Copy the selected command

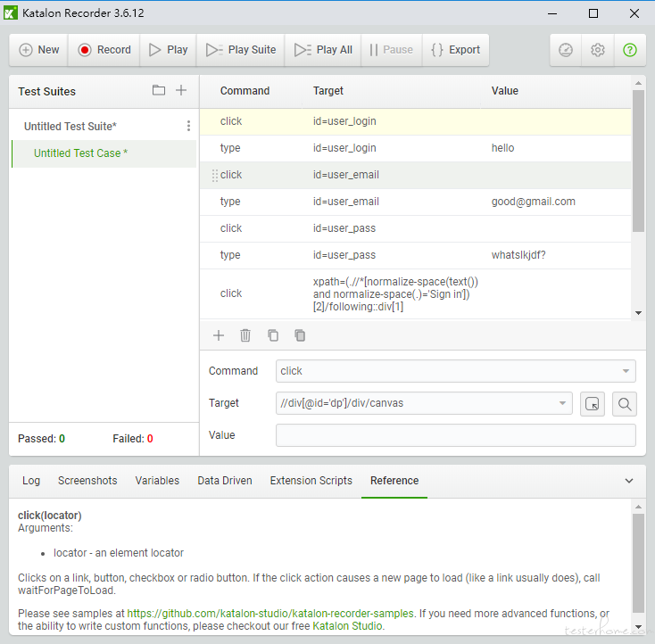[273, 335]
